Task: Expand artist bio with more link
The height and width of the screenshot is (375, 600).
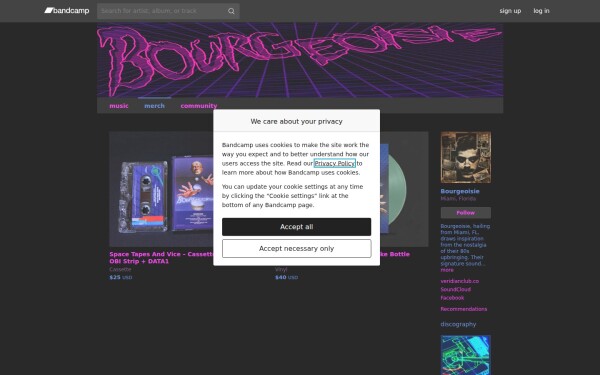Action: click(447, 270)
